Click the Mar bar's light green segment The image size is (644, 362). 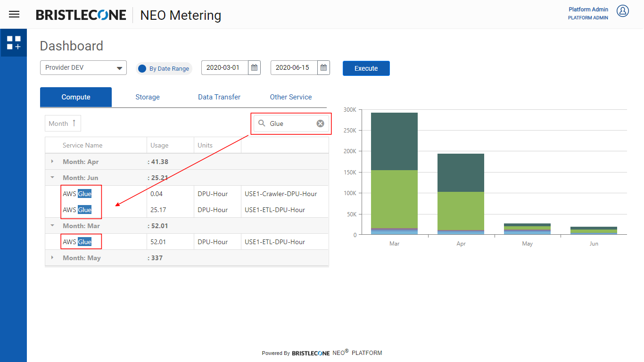click(x=394, y=198)
